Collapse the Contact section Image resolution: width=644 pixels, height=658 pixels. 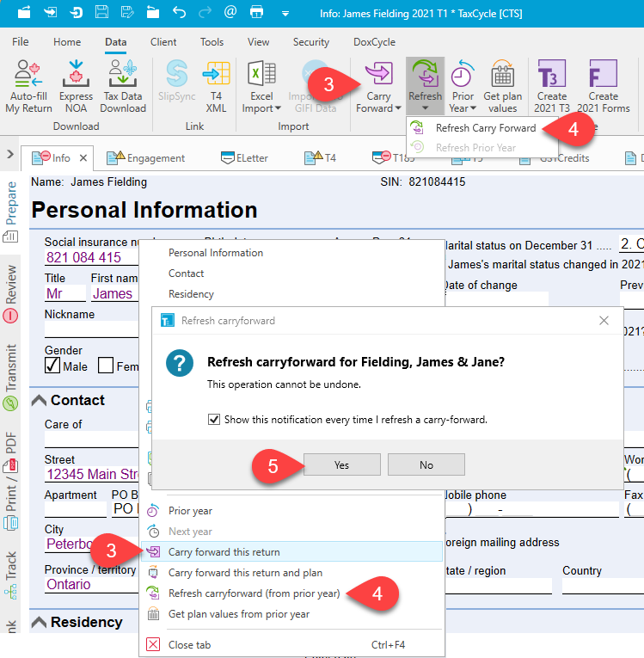coord(39,400)
